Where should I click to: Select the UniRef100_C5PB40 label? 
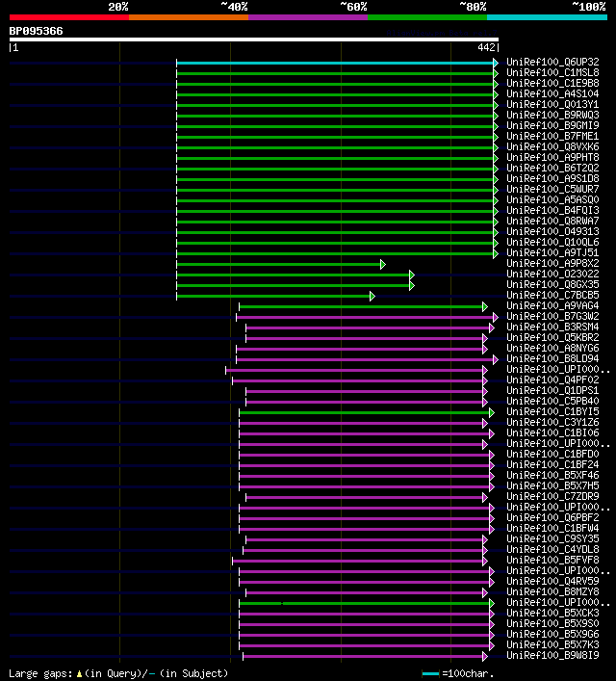pyautogui.click(x=552, y=401)
